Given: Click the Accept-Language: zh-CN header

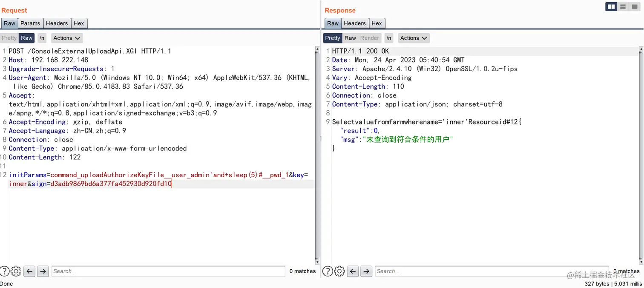Looking at the screenshot, I should coord(67,131).
